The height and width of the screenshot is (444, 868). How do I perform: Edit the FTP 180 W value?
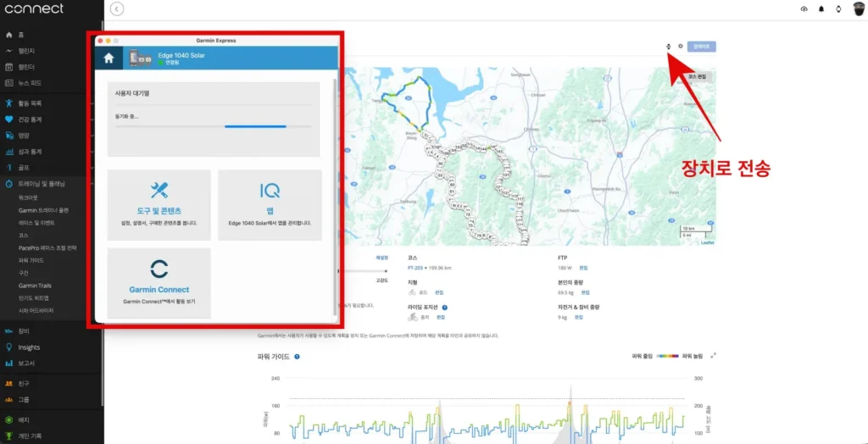coord(583,268)
